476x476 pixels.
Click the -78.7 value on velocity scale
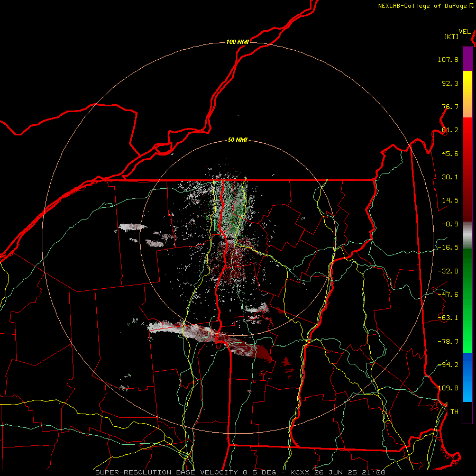point(448,342)
